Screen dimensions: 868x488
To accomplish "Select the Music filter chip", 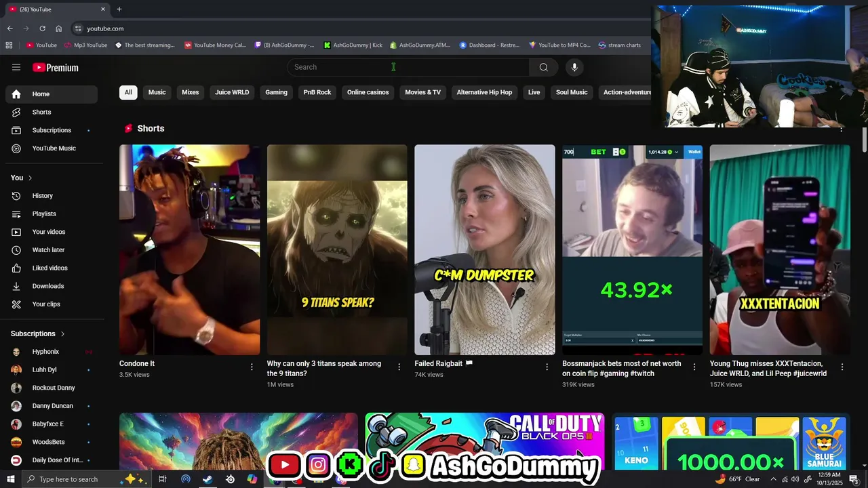I will [x=157, y=92].
